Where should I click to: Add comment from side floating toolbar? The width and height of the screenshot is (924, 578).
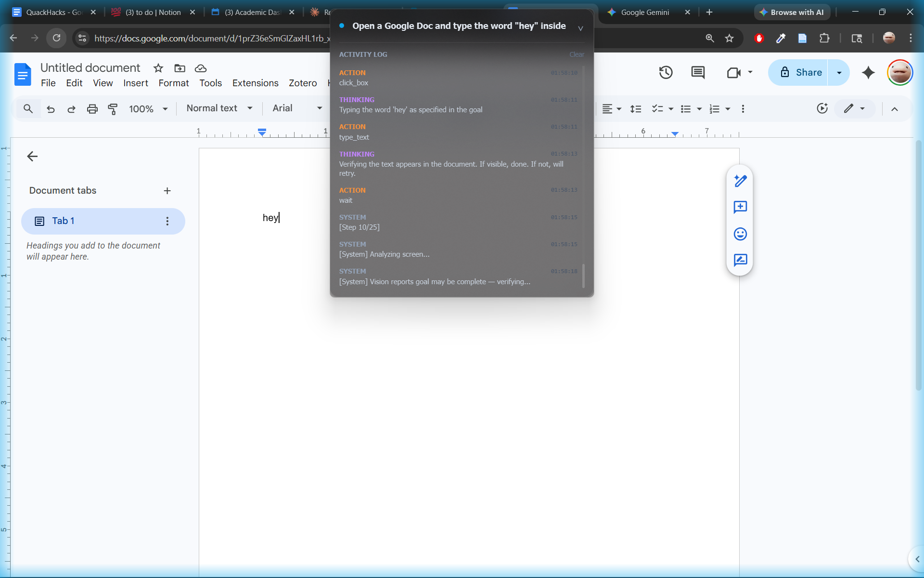point(740,207)
